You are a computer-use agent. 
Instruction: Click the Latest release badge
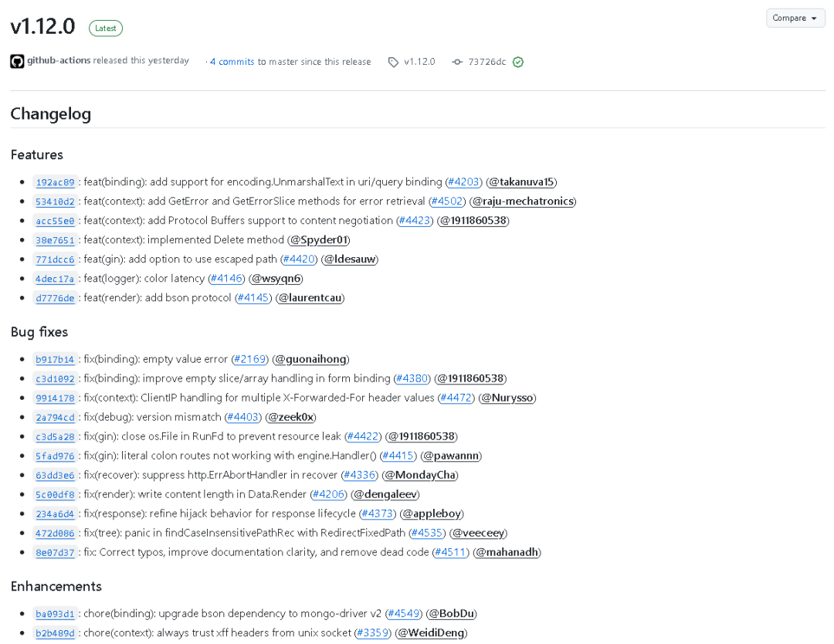pyautogui.click(x=106, y=29)
